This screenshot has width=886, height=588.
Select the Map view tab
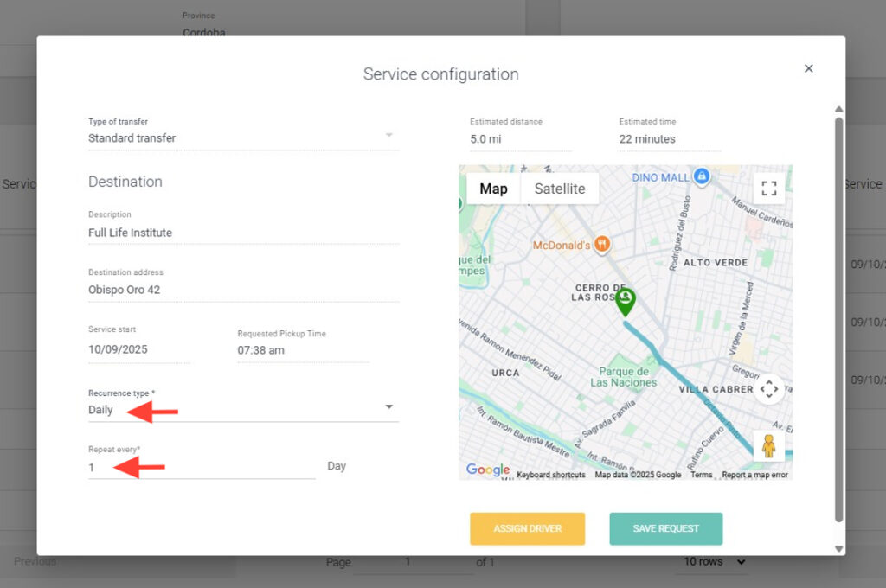tap(493, 189)
